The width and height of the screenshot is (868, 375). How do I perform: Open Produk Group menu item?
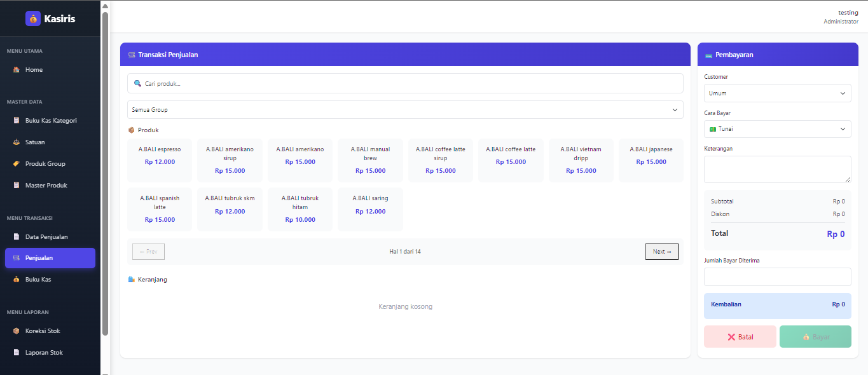[50, 164]
